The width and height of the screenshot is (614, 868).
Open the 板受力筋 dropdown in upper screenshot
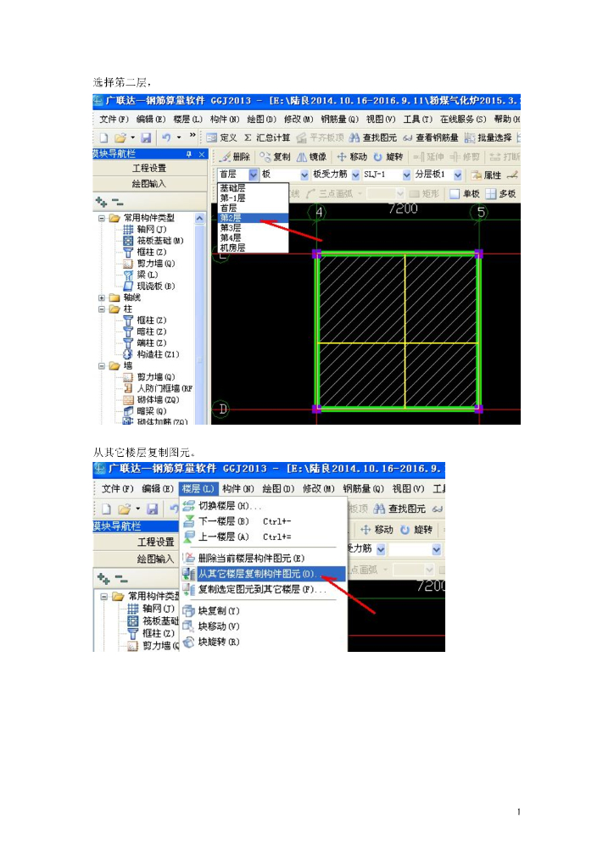pos(355,175)
